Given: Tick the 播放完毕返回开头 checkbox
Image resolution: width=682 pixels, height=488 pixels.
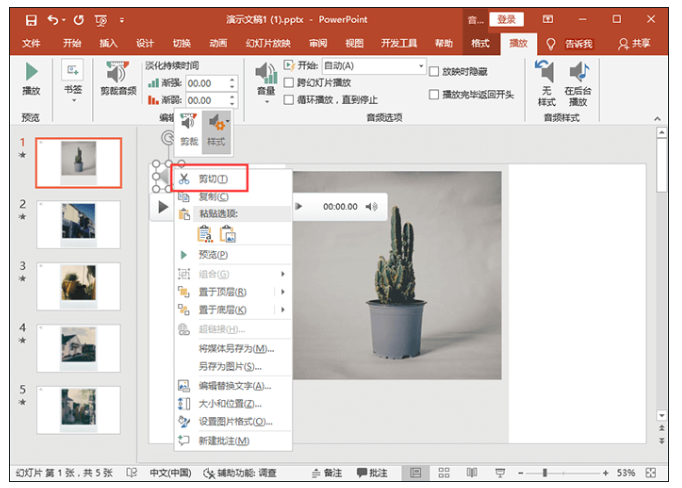Looking at the screenshot, I should [x=434, y=94].
